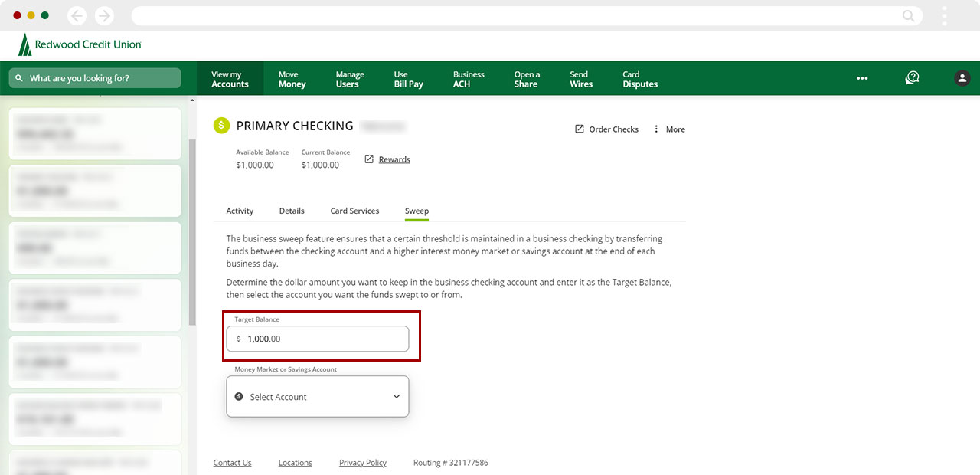
Task: Click the Redwood Credit Union logo
Action: click(x=80, y=44)
